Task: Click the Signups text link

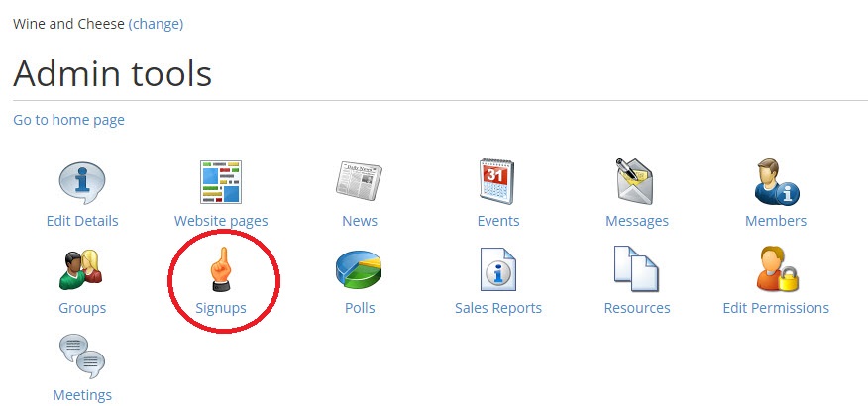Action: (x=221, y=308)
